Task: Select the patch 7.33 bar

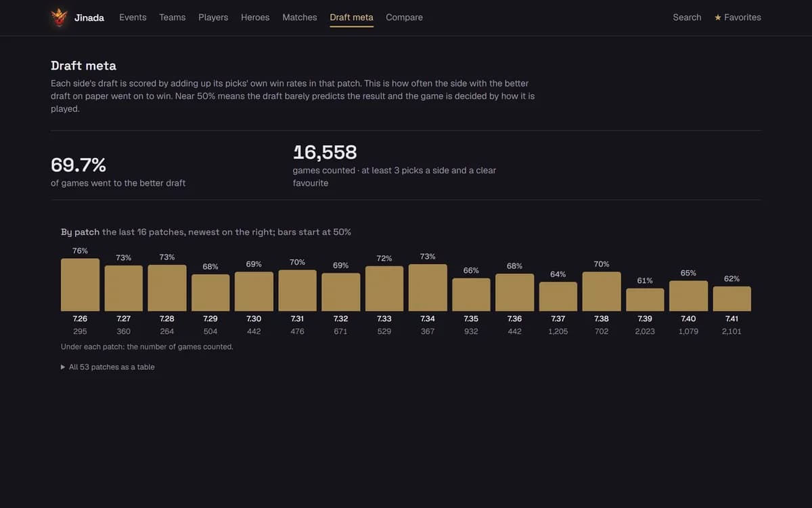Action: pyautogui.click(x=384, y=289)
